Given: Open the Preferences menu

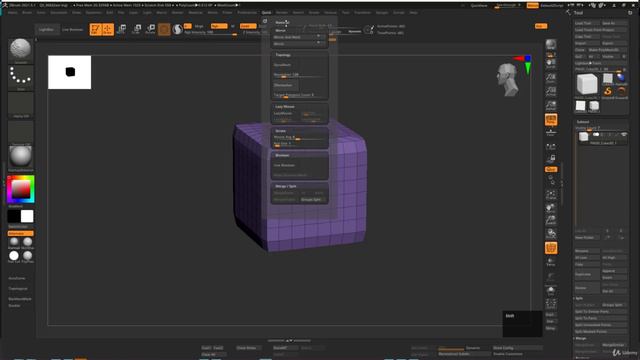Looking at the screenshot, I should click(247, 13).
